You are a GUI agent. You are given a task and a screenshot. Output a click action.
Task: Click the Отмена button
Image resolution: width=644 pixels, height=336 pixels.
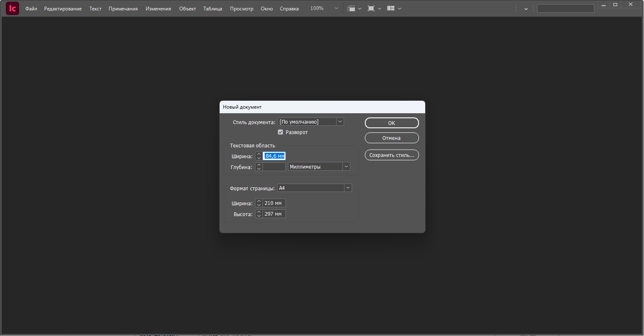click(x=391, y=138)
